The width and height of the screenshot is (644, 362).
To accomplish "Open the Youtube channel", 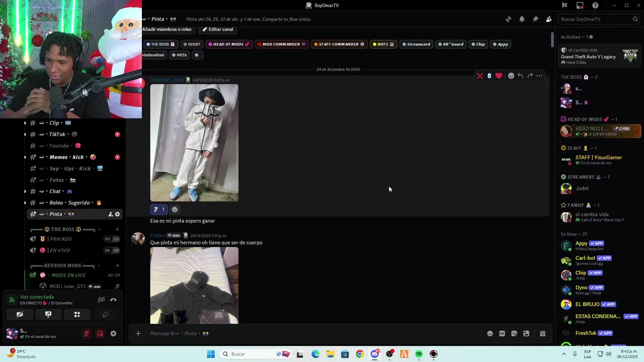I will pos(75,146).
